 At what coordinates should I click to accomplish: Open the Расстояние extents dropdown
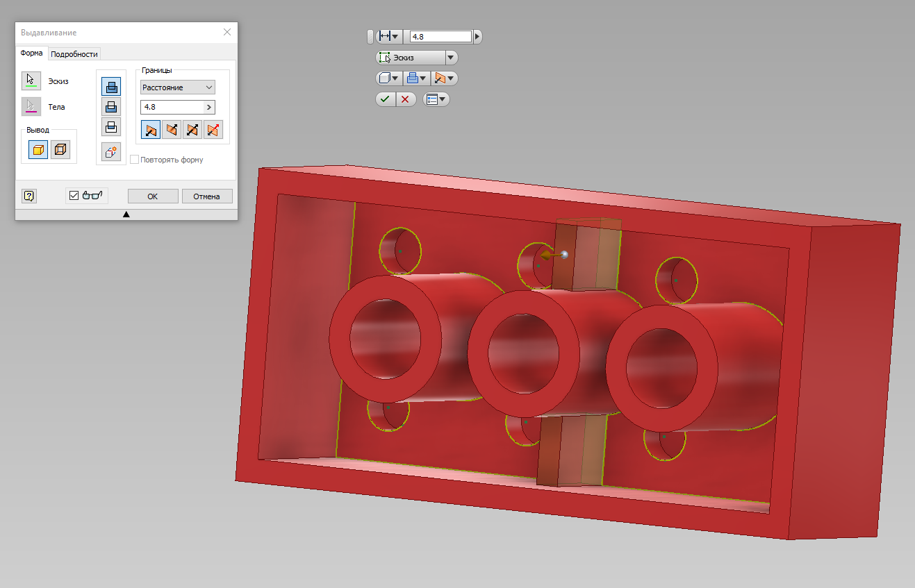[x=178, y=87]
